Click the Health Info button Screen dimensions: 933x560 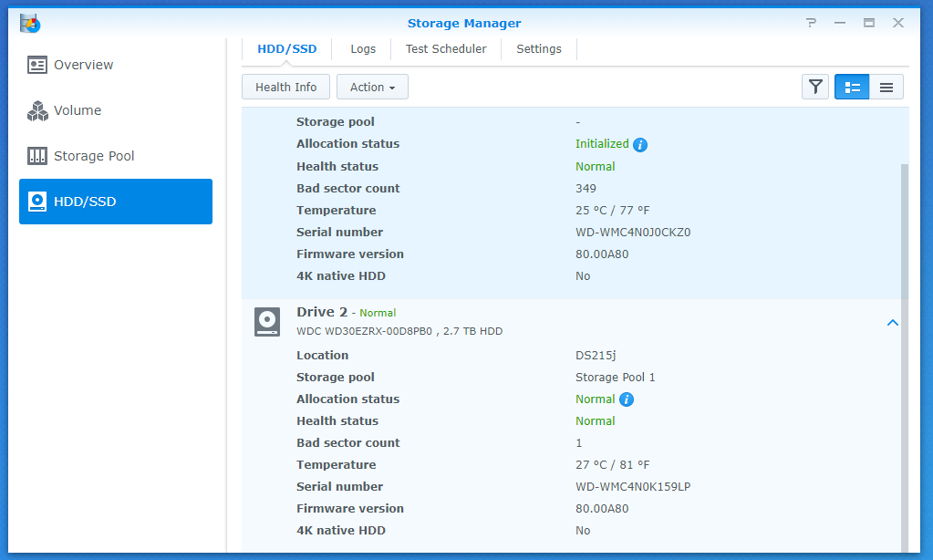(x=285, y=87)
